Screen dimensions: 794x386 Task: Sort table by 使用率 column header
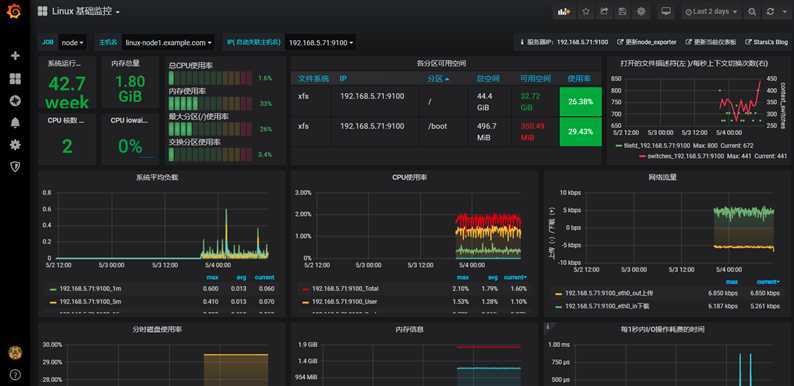[579, 79]
